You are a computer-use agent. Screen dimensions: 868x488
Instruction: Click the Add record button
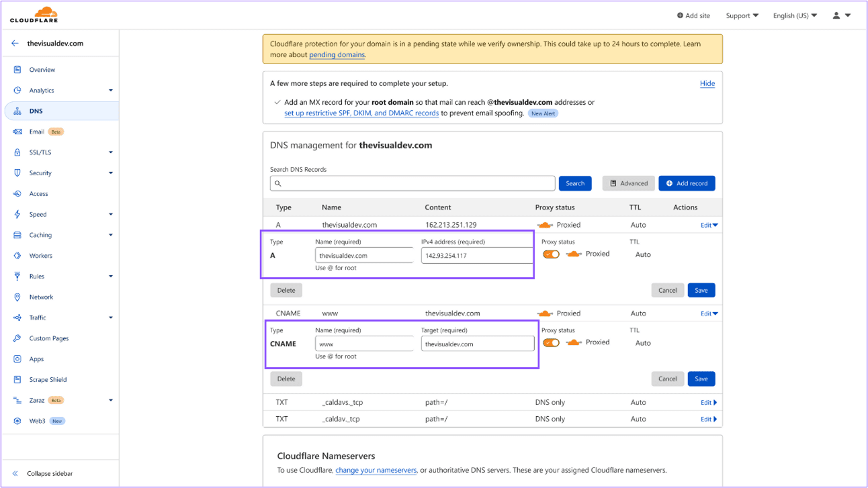click(x=687, y=183)
